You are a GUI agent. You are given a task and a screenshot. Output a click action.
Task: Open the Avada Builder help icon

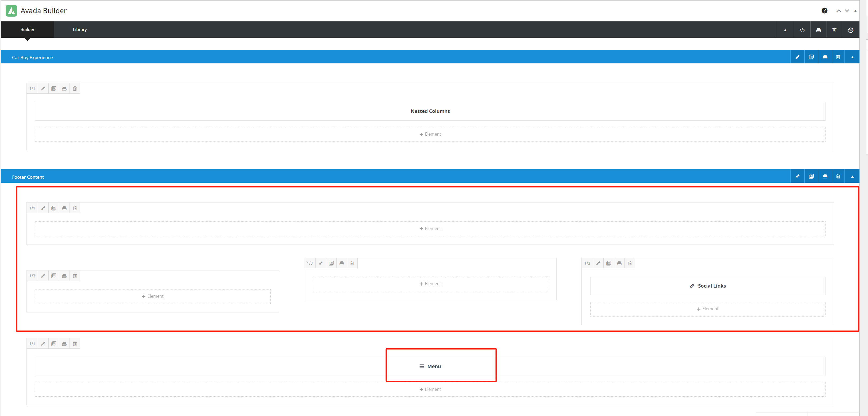point(824,10)
